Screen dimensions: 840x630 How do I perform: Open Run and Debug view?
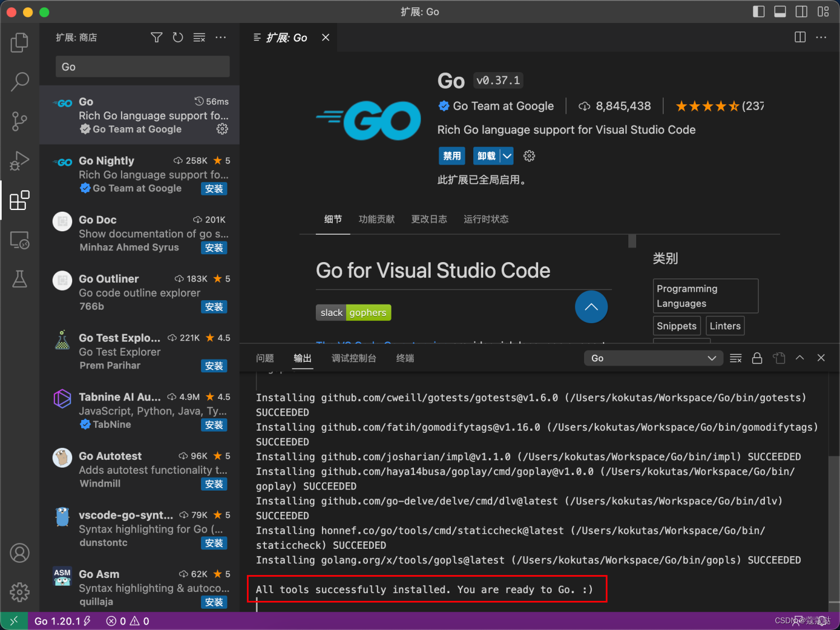(x=20, y=161)
